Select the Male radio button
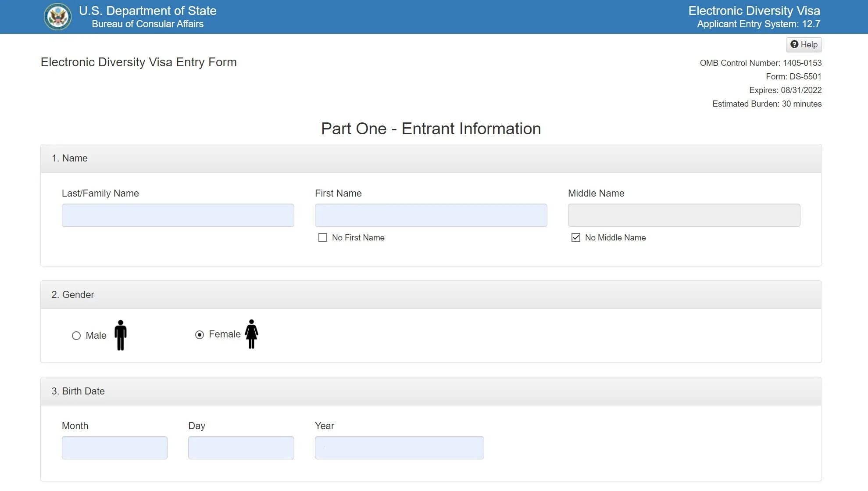Viewport: 868px width, 491px height. 76,336
